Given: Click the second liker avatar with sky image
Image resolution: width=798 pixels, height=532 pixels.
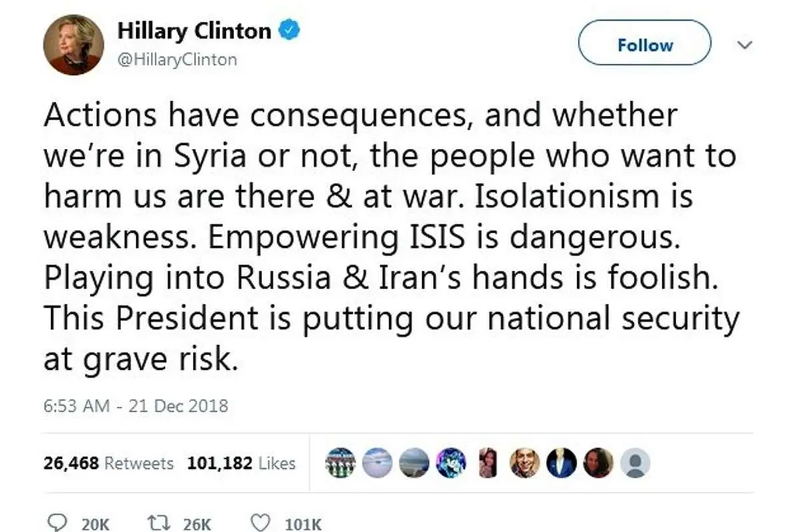Looking at the screenshot, I should click(x=378, y=463).
